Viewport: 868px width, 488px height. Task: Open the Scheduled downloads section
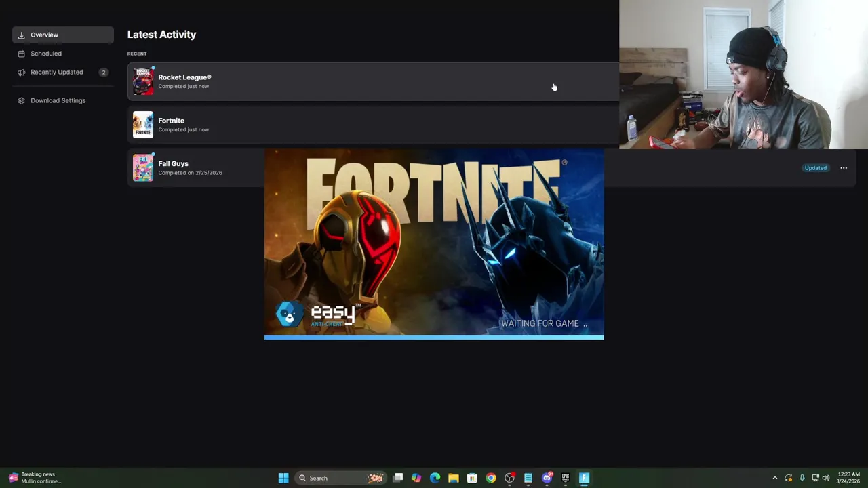(x=63, y=54)
